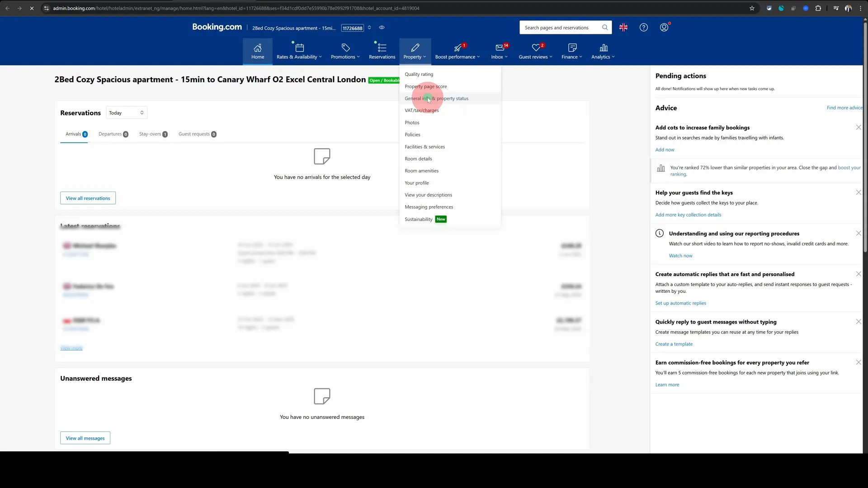This screenshot has width=868, height=488.
Task: Bookmark page with star icon
Action: (752, 8)
